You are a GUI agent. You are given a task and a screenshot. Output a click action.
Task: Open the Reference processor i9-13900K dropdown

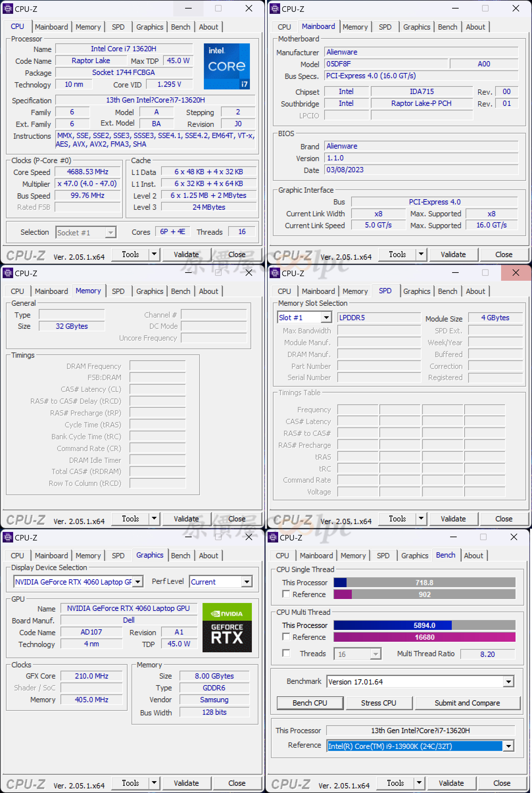[421, 746]
